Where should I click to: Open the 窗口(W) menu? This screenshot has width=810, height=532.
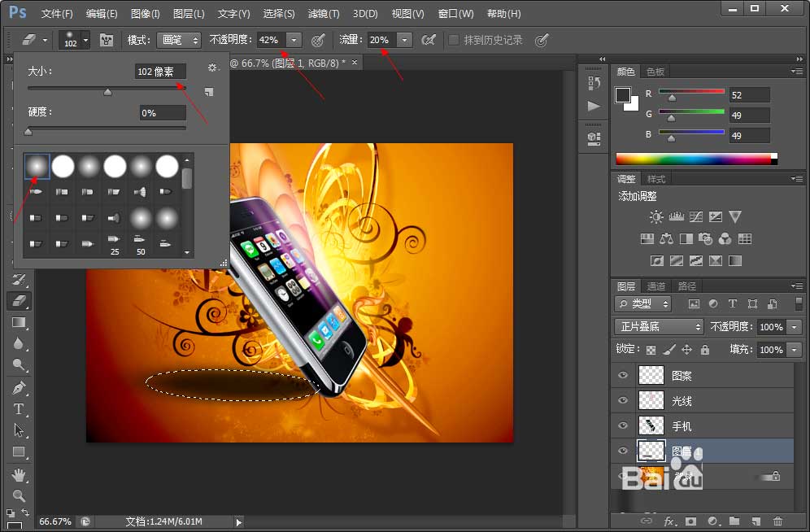(455, 14)
